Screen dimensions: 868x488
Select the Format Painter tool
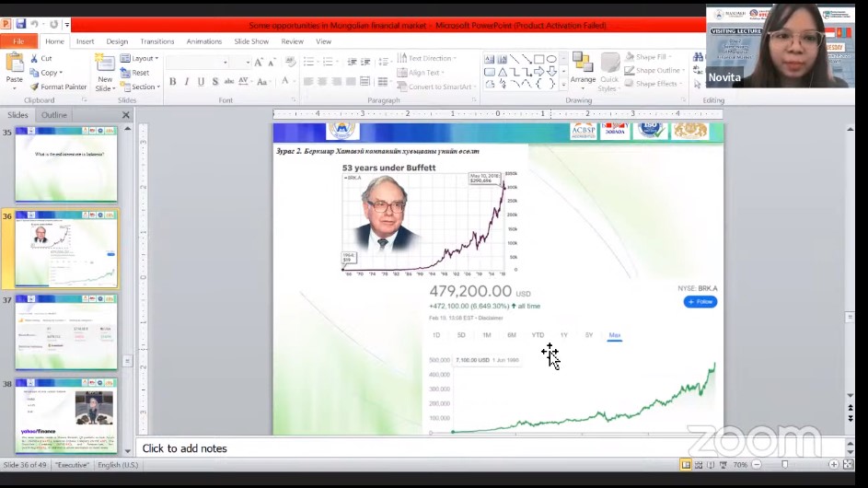click(x=58, y=87)
